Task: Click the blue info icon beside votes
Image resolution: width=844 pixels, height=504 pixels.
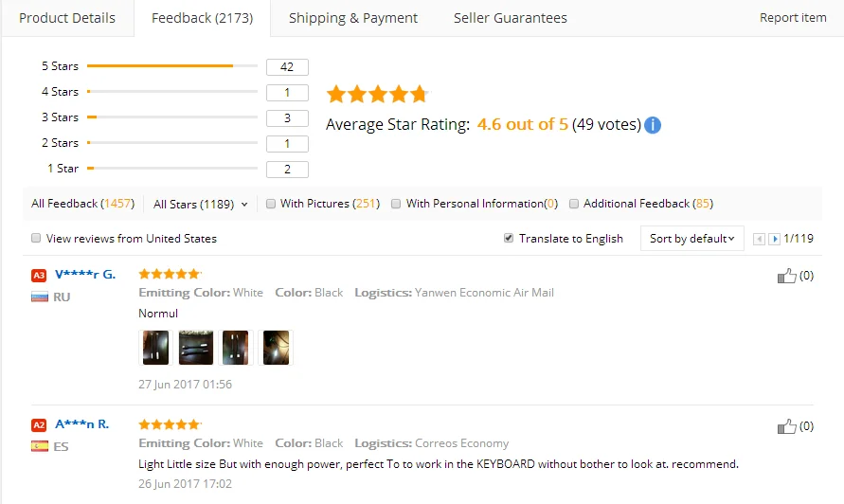Action: [653, 125]
